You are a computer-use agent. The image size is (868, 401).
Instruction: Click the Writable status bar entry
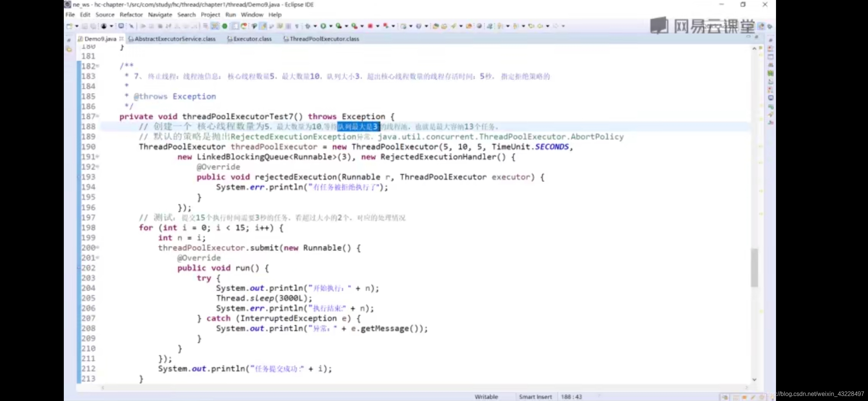[x=486, y=397]
